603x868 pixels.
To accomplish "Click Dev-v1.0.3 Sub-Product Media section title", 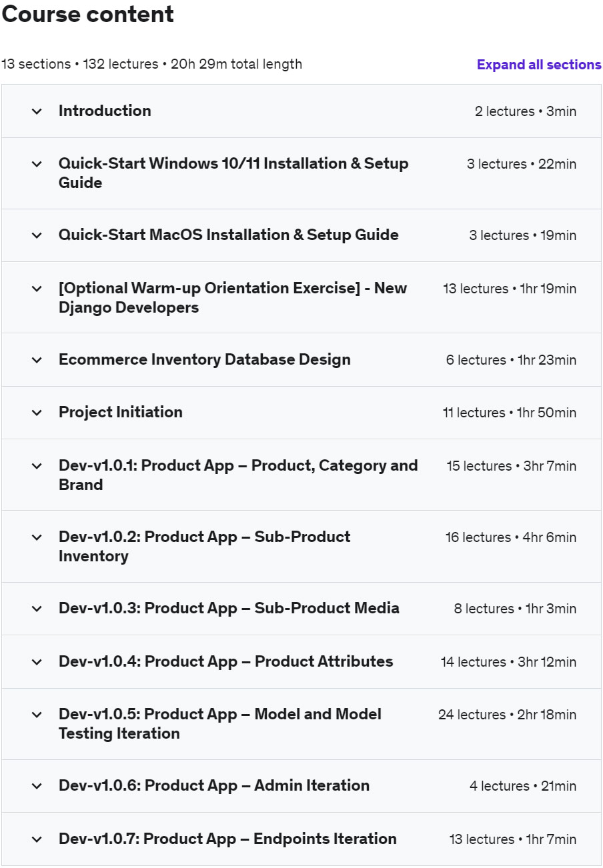I will pyautogui.click(x=229, y=608).
